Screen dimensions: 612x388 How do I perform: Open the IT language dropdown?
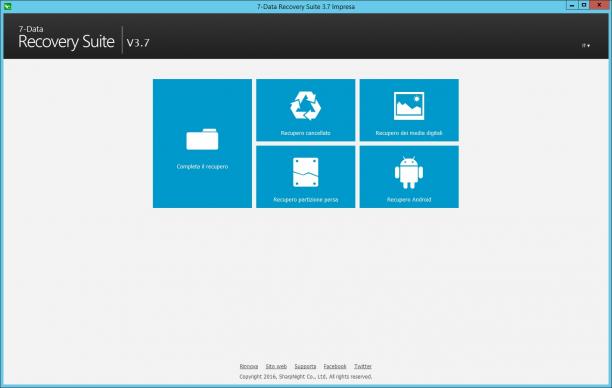pyautogui.click(x=586, y=46)
